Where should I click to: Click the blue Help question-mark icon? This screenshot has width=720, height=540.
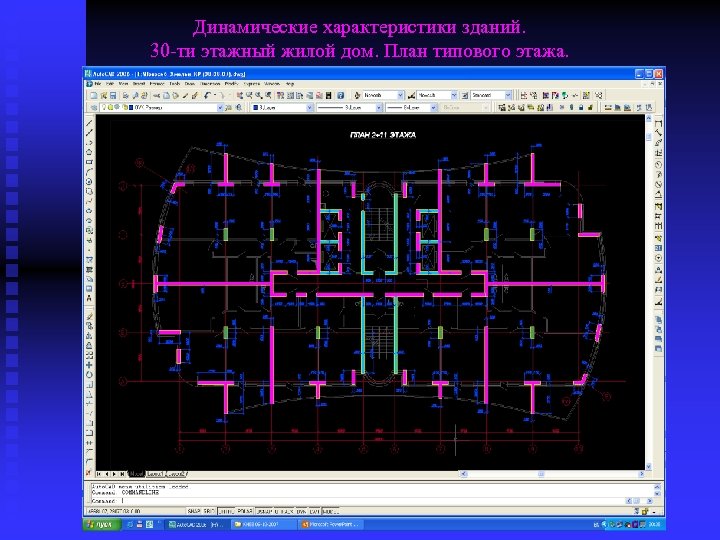[x=340, y=95]
